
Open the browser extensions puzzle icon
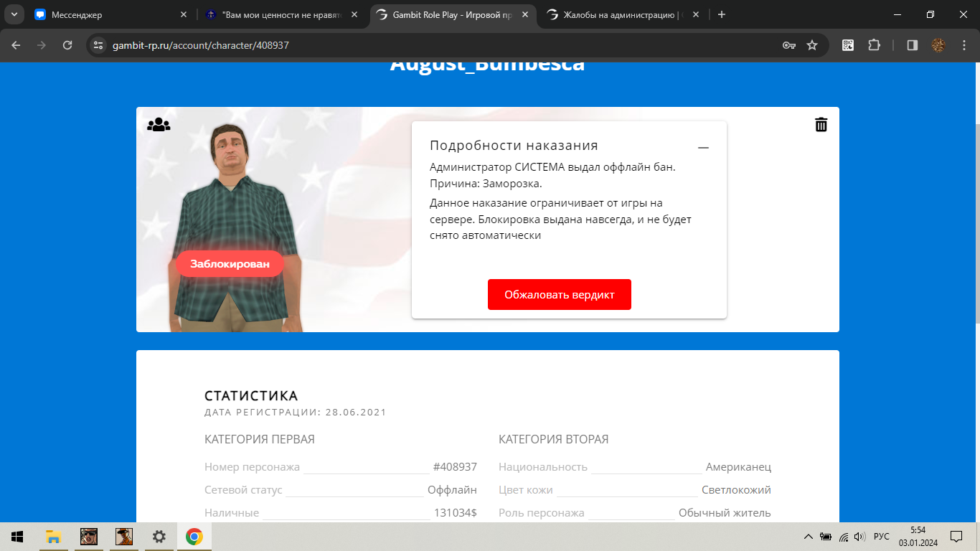(874, 45)
